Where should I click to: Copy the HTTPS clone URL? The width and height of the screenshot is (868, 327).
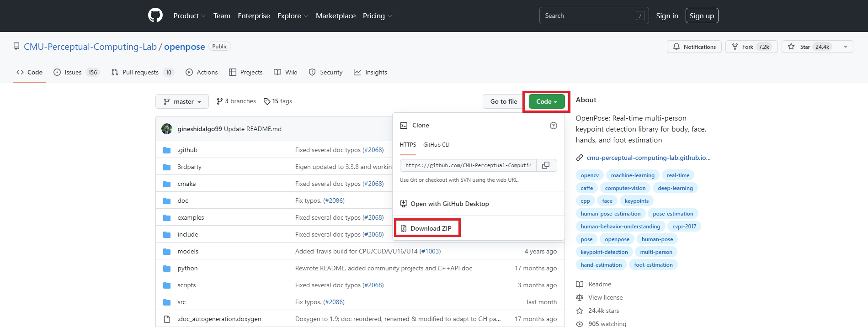pyautogui.click(x=546, y=165)
